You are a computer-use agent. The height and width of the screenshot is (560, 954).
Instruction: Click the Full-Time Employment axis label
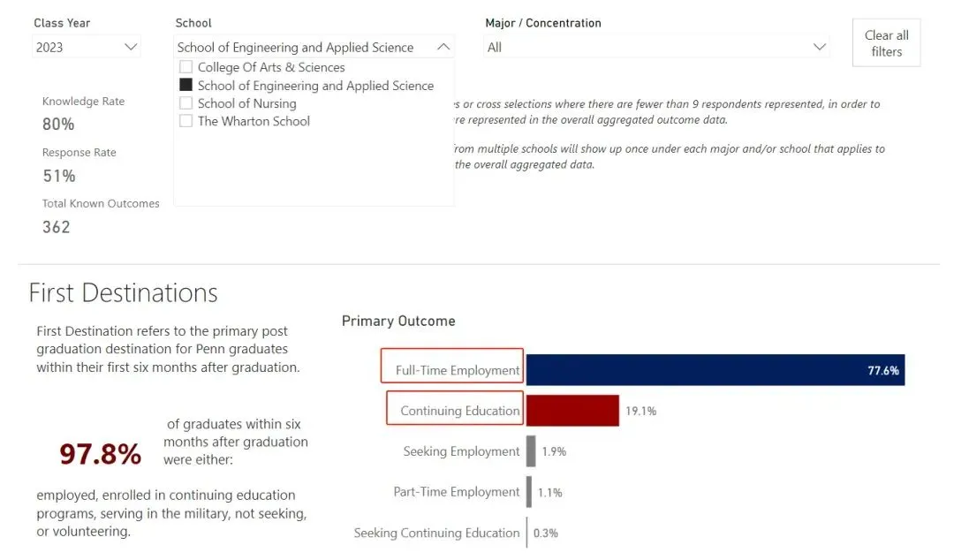[x=457, y=371]
